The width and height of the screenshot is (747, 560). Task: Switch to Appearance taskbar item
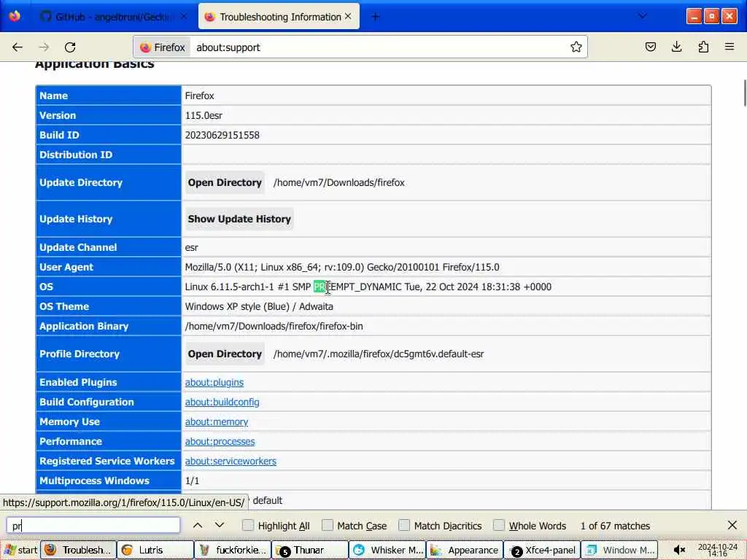pyautogui.click(x=465, y=550)
